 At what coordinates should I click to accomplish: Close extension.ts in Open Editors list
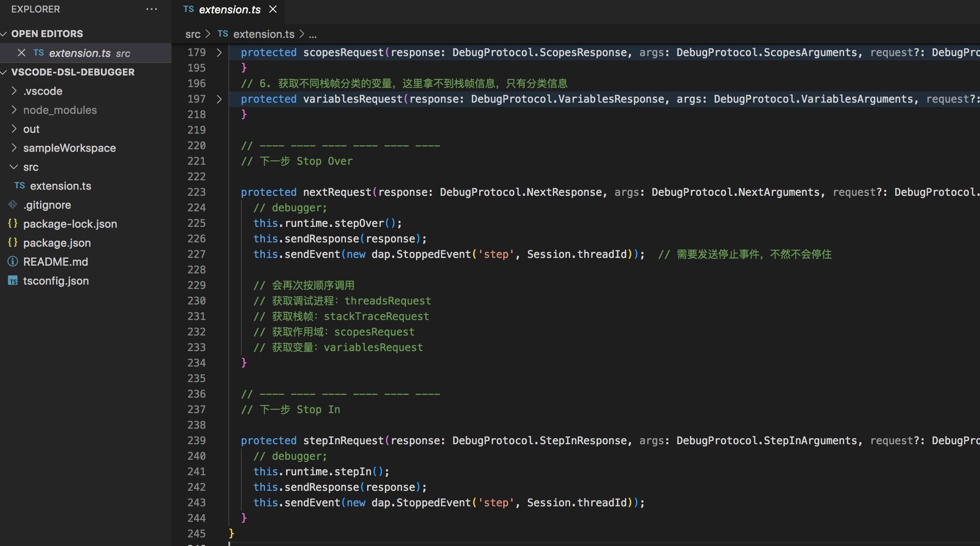pos(22,53)
